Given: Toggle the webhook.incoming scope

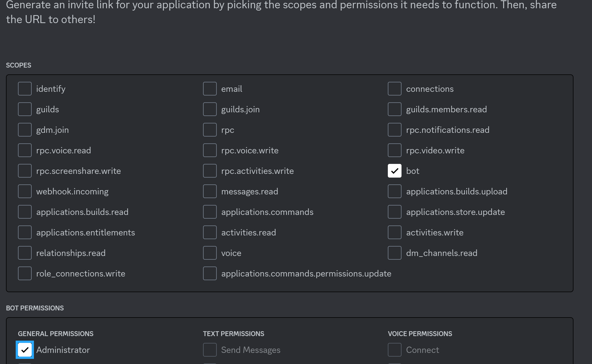Looking at the screenshot, I should pyautogui.click(x=25, y=191).
